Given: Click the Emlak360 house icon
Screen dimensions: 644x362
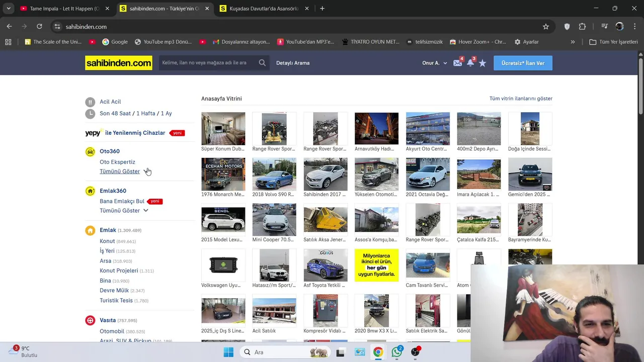Looking at the screenshot, I should 90,191.
